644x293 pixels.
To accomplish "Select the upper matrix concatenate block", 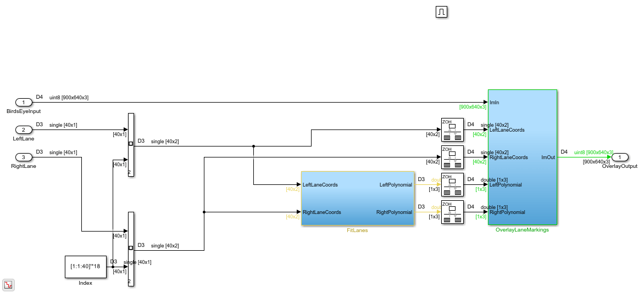I will pos(131,144).
